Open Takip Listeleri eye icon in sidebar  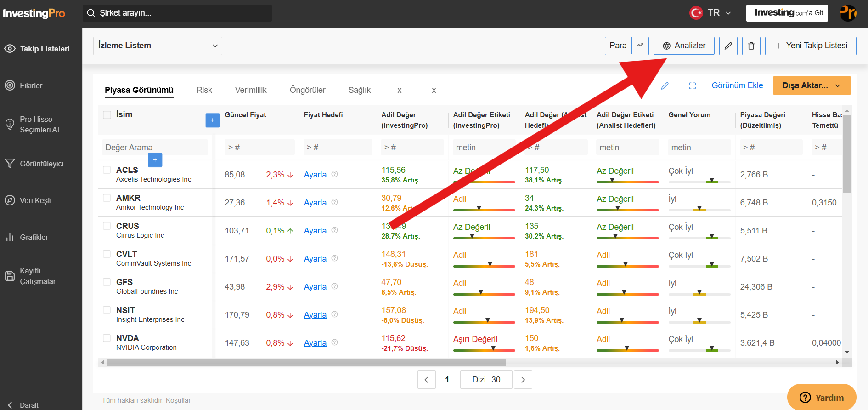click(x=10, y=49)
